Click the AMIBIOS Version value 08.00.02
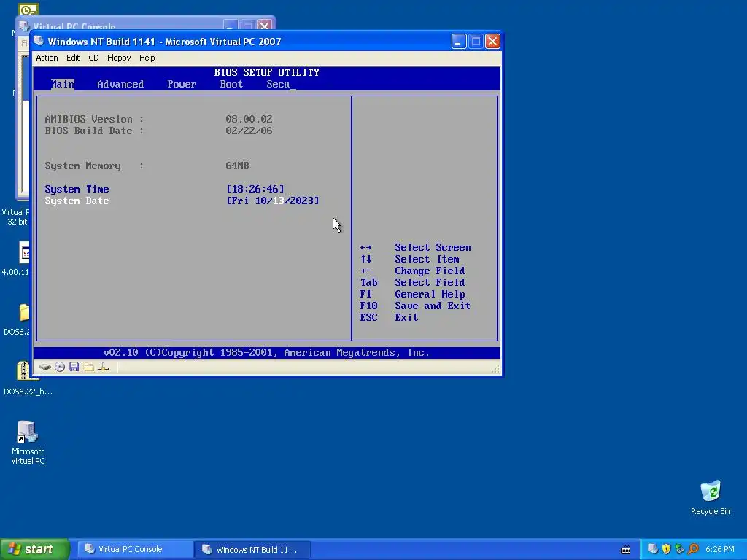 tap(249, 119)
